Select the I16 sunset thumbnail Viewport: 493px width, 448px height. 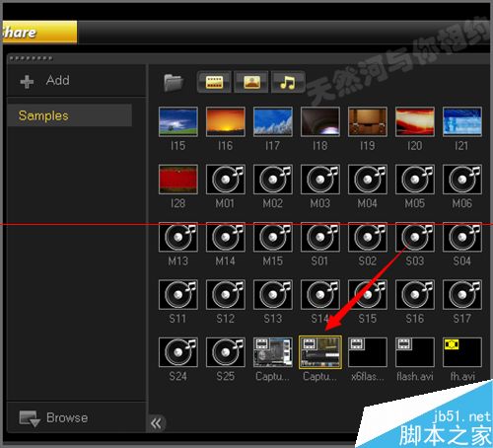(226, 121)
